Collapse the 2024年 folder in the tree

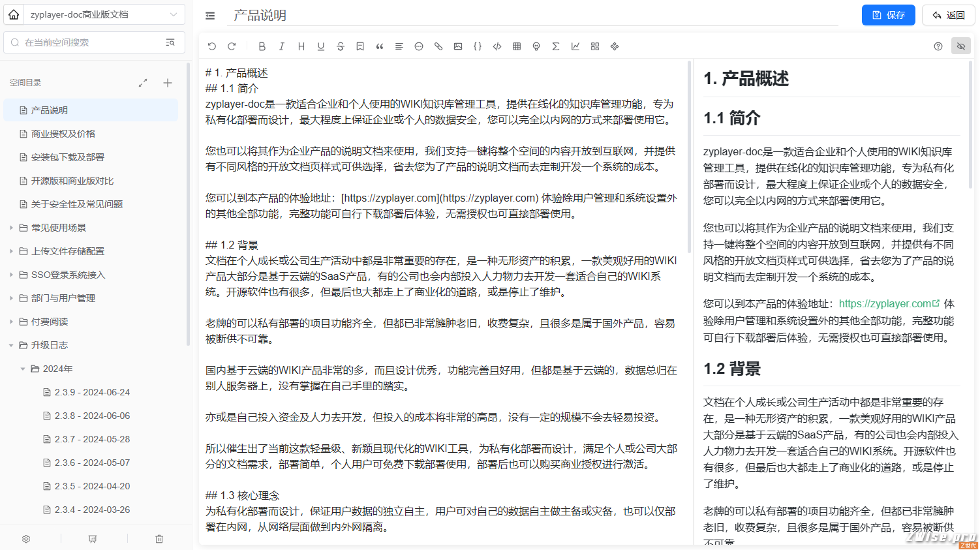tap(23, 369)
